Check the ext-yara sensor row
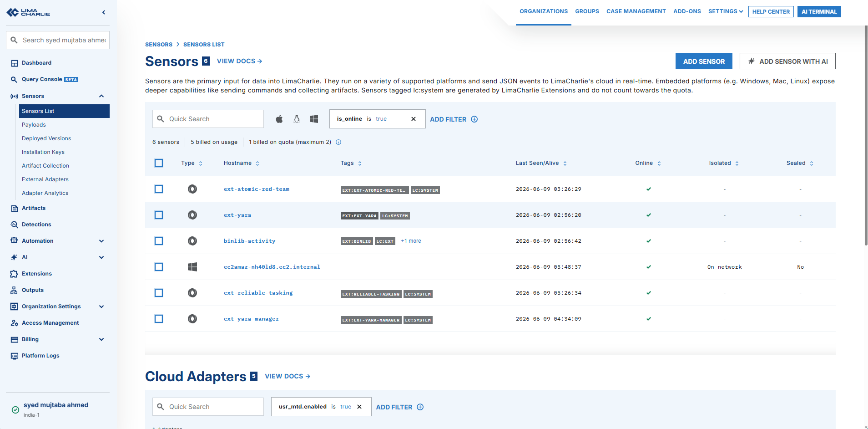Viewport: 868px width, 429px height. [x=159, y=215]
